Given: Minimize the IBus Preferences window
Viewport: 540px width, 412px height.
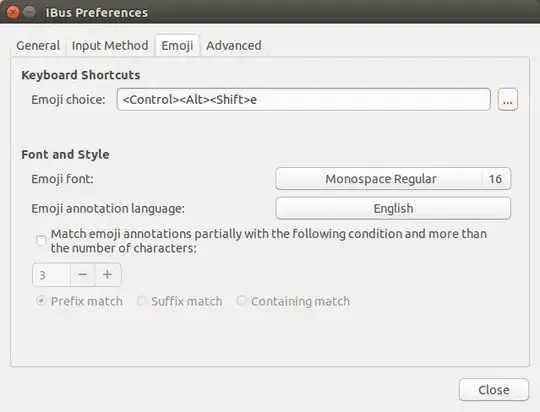Looking at the screenshot, I should point(30,12).
